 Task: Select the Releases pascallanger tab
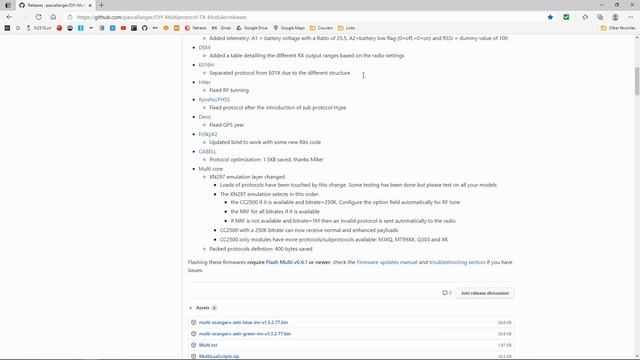(x=55, y=5)
